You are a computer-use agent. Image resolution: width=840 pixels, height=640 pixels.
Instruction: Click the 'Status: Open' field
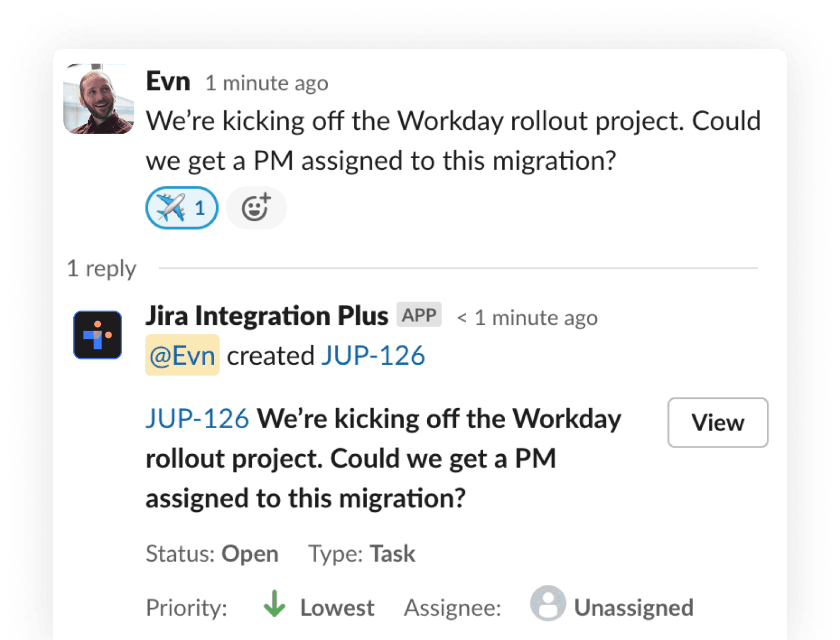point(212,553)
